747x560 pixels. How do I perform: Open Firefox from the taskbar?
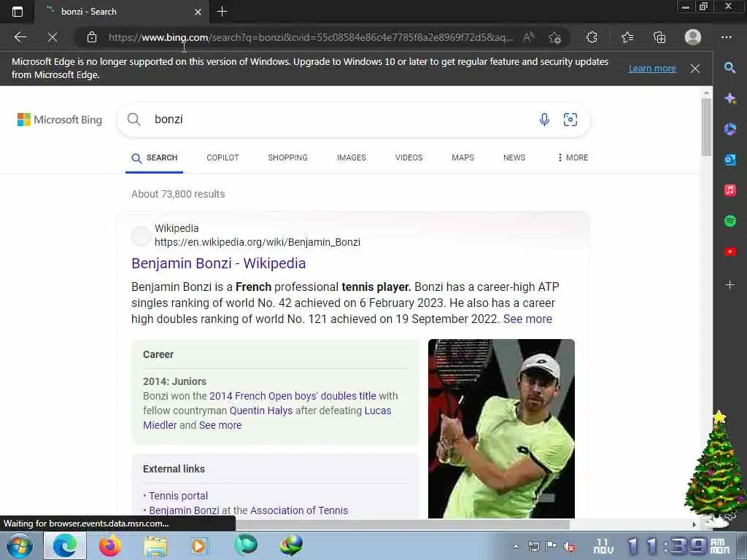[x=110, y=545]
